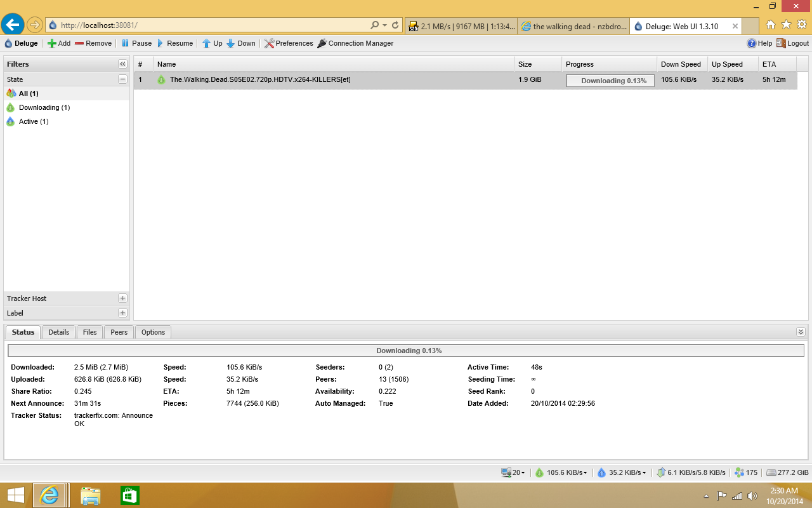Image resolution: width=812 pixels, height=508 pixels.
Task: Switch to the 2.1 MB/s browser tab
Action: (461, 26)
